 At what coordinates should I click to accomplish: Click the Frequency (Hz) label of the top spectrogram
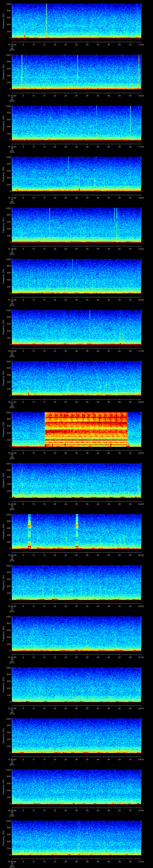tap(4, 21)
